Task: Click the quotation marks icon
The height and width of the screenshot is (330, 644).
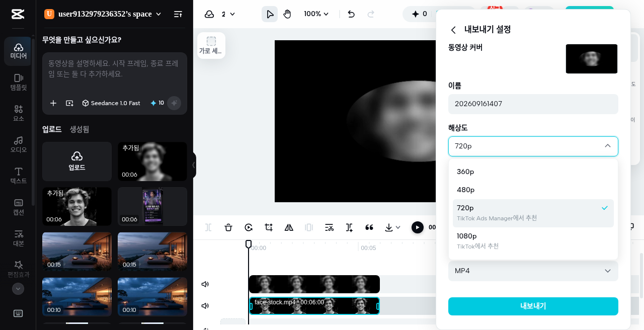Action: click(x=369, y=227)
